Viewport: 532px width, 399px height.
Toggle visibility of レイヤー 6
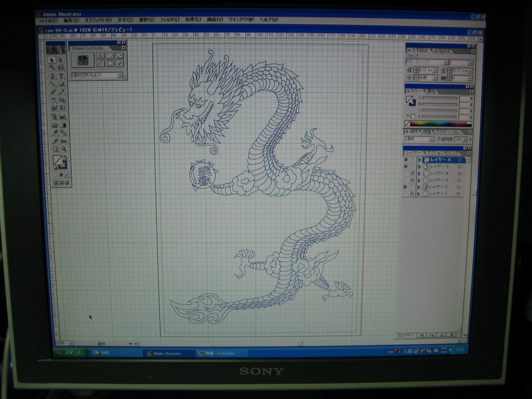coord(406,160)
